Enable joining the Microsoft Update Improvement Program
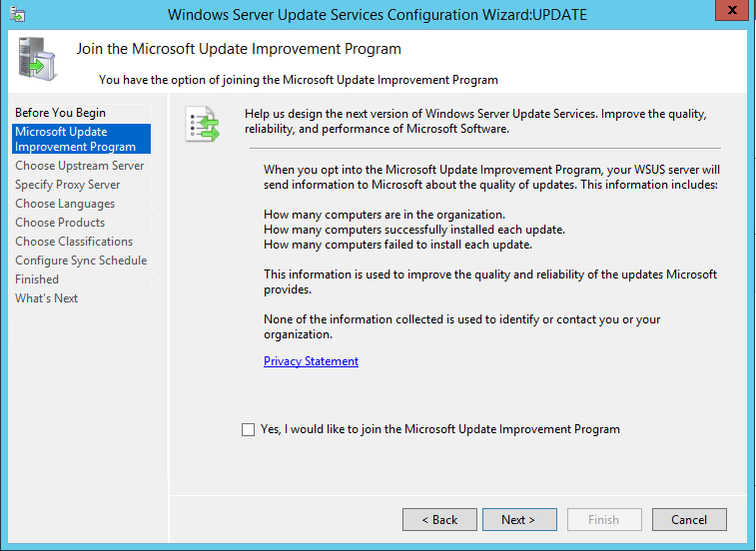 (248, 429)
